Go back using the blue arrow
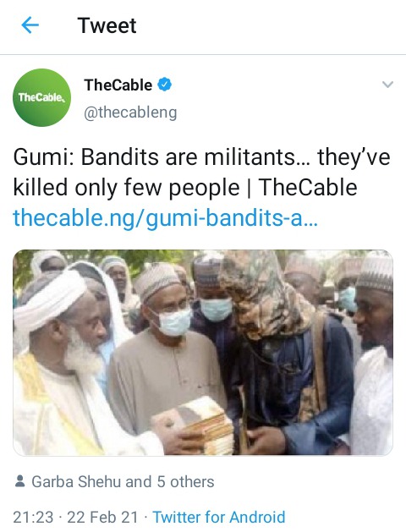 30,25
